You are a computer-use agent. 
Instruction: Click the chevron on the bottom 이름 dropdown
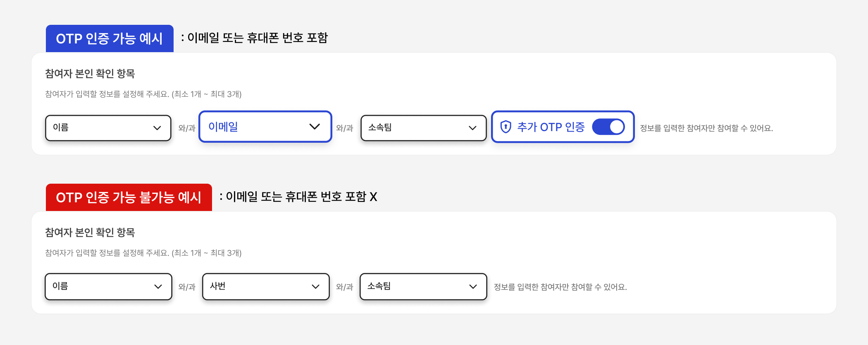point(158,287)
